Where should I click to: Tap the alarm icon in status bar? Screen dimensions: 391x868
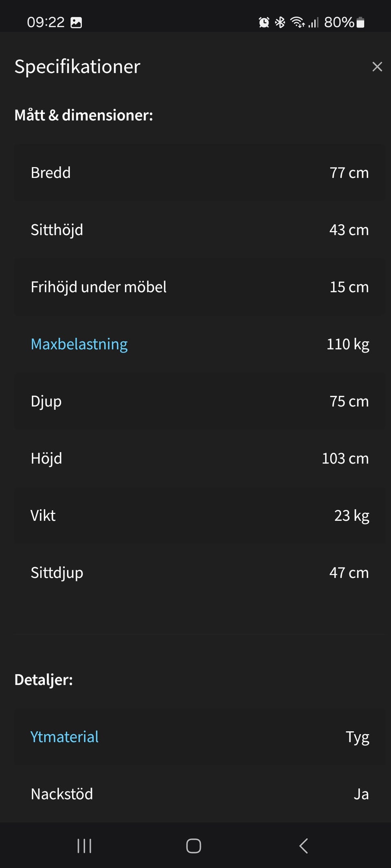click(264, 22)
